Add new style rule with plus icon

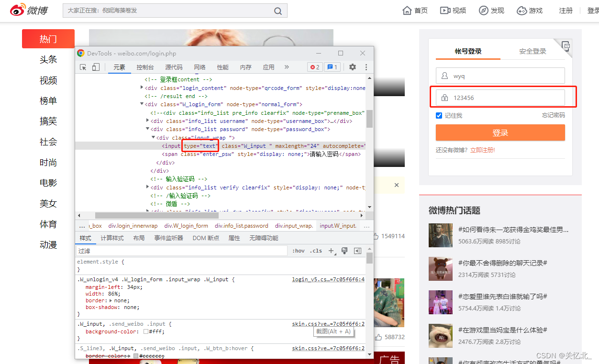pos(331,251)
